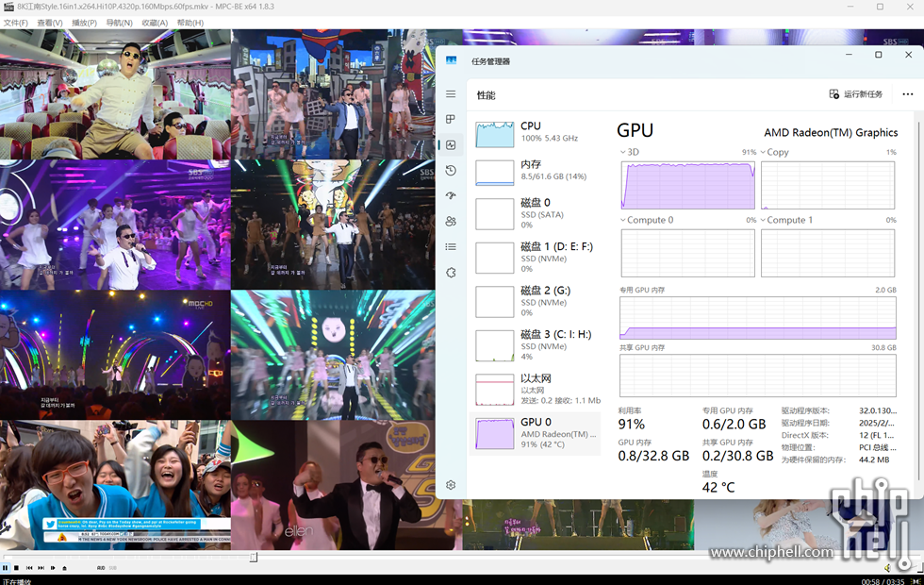Open the Services page in Task Manager
Screen dimensions: 924x585
[x=451, y=273]
